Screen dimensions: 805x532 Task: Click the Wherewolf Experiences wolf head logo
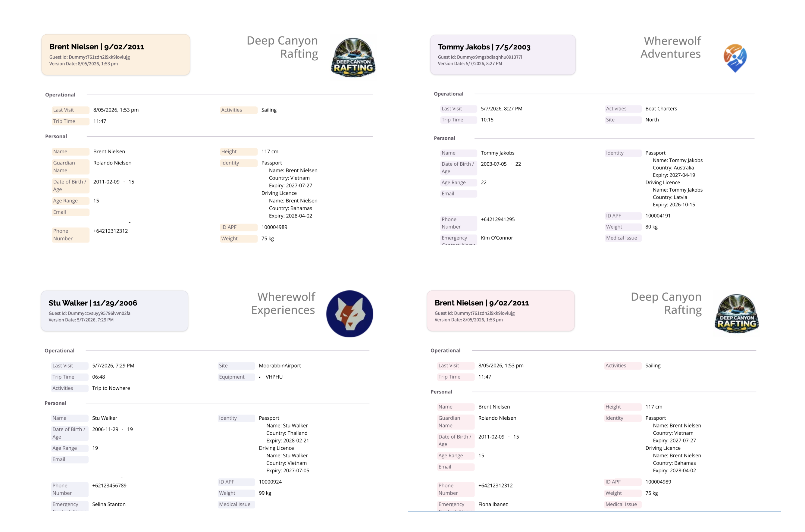click(x=349, y=314)
